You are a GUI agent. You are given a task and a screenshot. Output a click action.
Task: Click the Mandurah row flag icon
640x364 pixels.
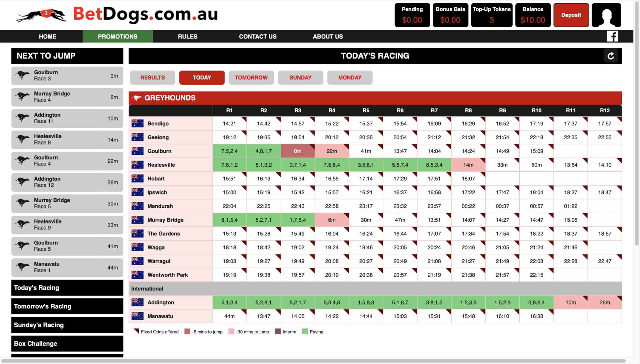click(137, 206)
